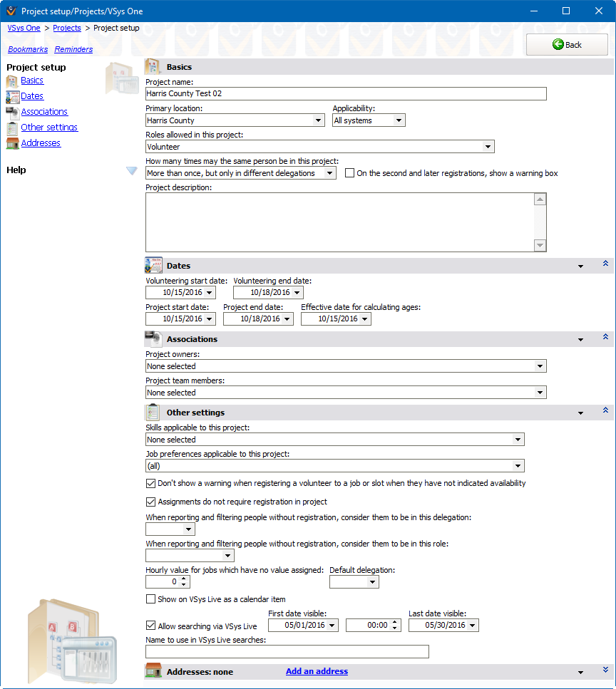Disable the availability warning checkbox
Screen dimensions: 616x689
pyautogui.click(x=150, y=483)
